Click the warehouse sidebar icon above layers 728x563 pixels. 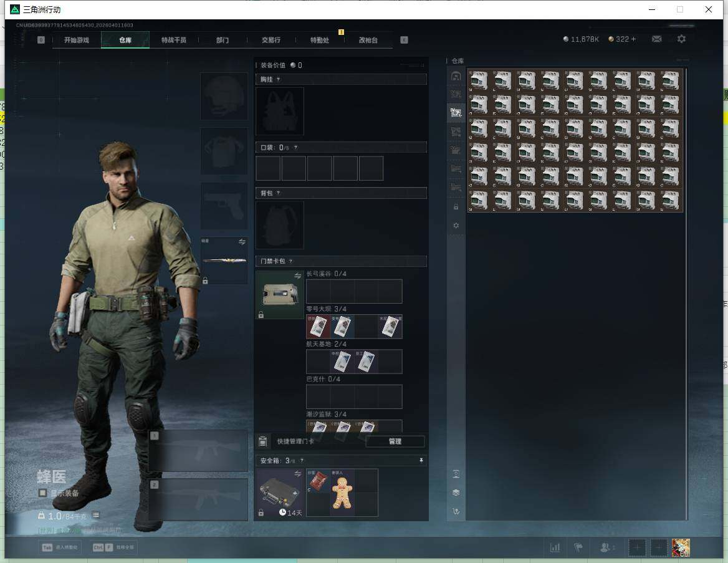pyautogui.click(x=456, y=474)
